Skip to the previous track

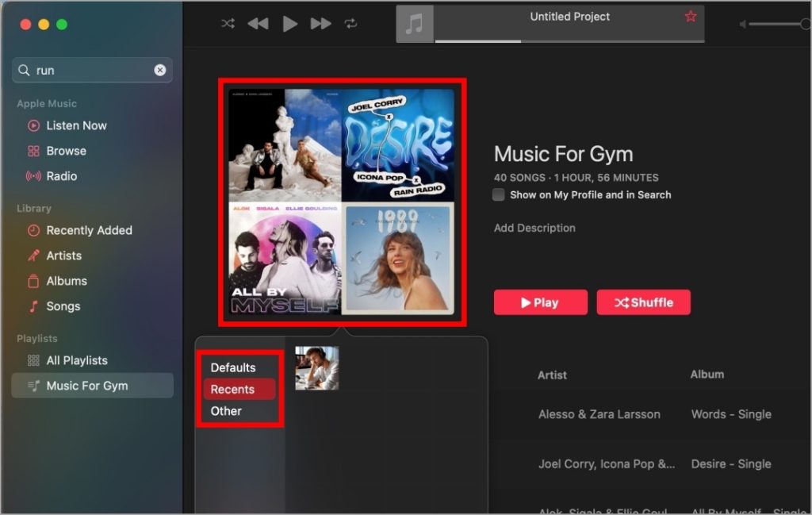tap(258, 24)
